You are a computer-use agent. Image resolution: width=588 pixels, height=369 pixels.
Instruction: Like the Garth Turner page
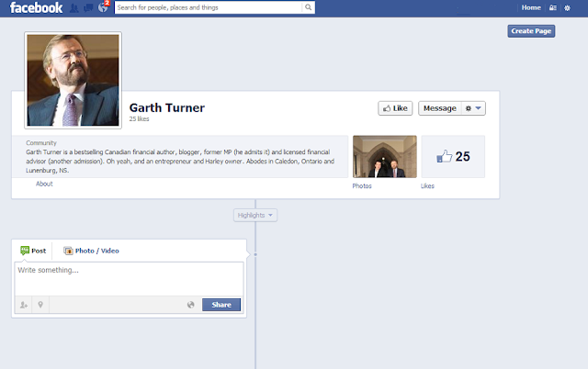[395, 108]
